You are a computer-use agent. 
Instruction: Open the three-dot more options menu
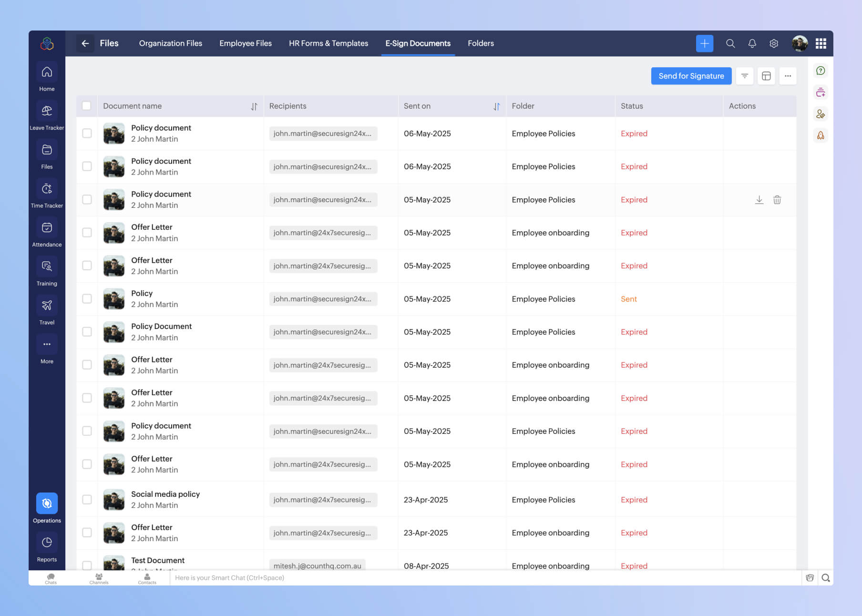point(788,76)
